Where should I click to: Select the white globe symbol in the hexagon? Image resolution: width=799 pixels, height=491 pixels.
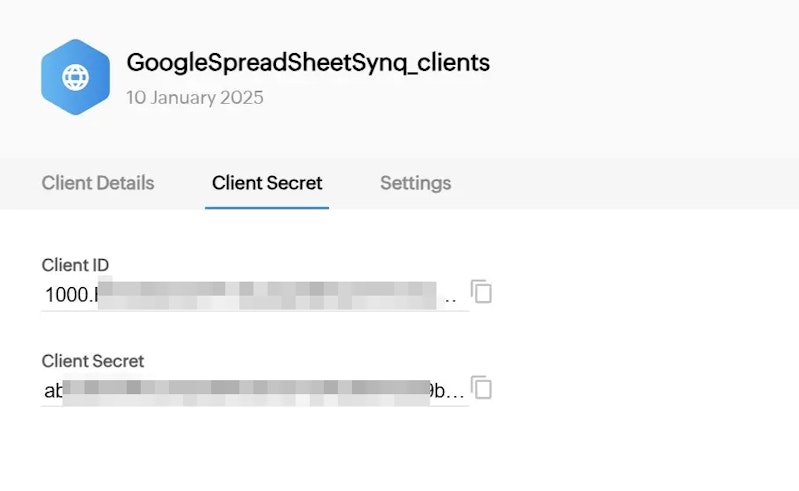tap(75, 77)
